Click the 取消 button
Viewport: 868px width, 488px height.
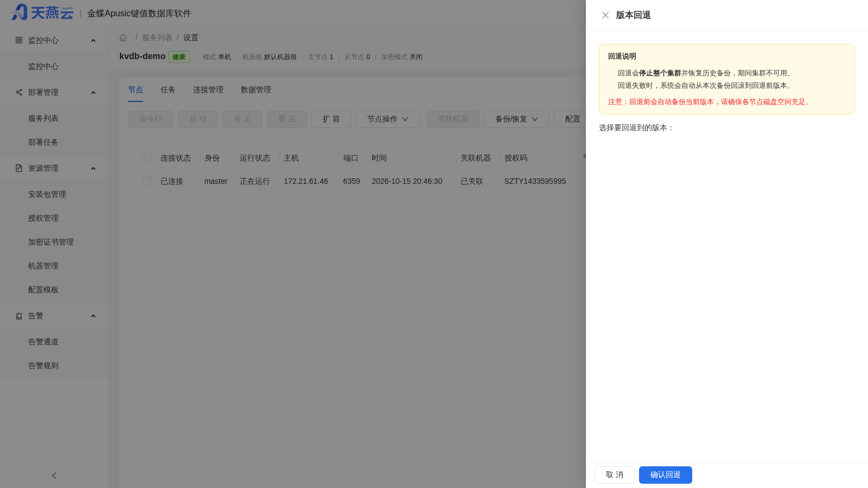point(615,475)
